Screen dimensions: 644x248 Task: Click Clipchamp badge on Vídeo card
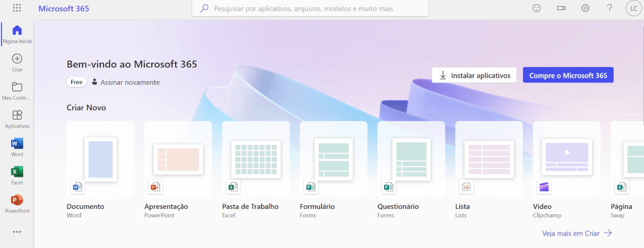click(544, 187)
